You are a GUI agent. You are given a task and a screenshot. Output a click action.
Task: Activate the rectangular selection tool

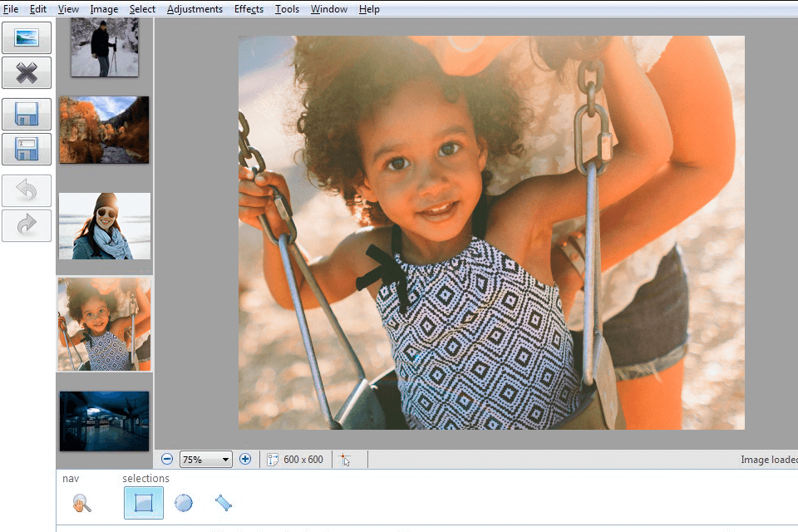(143, 503)
